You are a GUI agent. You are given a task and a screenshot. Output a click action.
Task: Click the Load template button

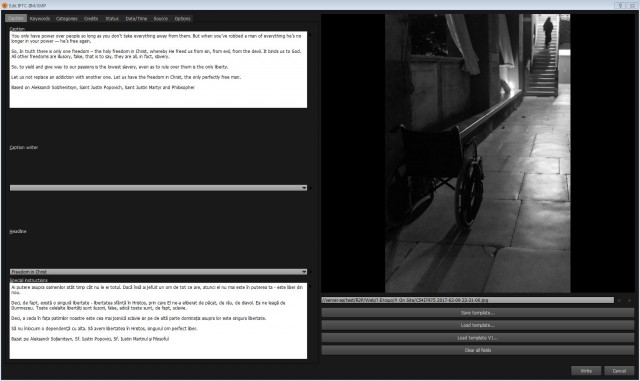[478, 325]
